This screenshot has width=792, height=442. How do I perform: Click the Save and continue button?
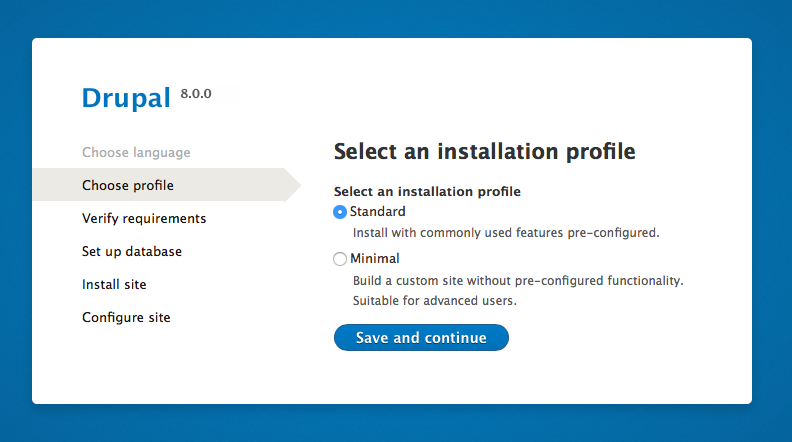(x=421, y=338)
